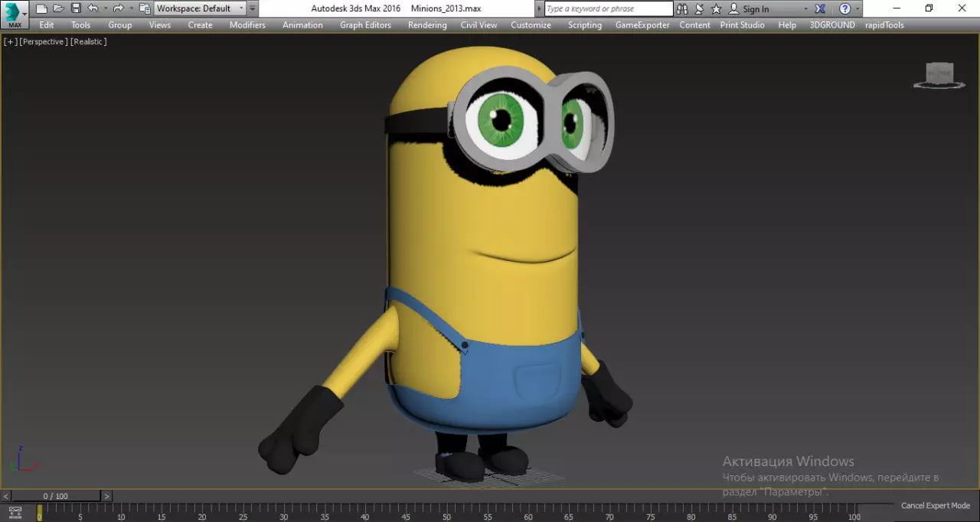Viewport: 980px width, 522px height.
Task: Open the Mini Curve Editor icon beside the timeline
Action: tap(15, 511)
